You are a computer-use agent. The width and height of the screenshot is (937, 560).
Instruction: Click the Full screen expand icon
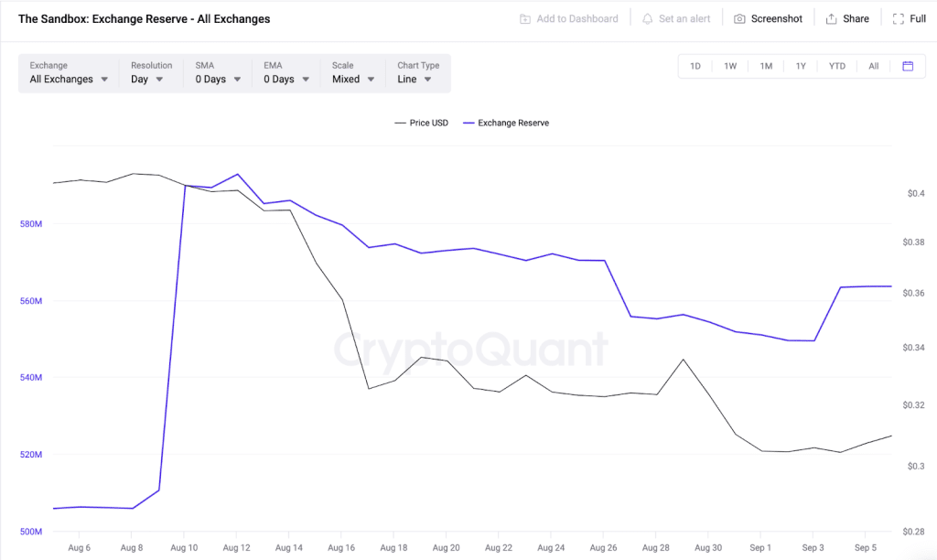899,19
